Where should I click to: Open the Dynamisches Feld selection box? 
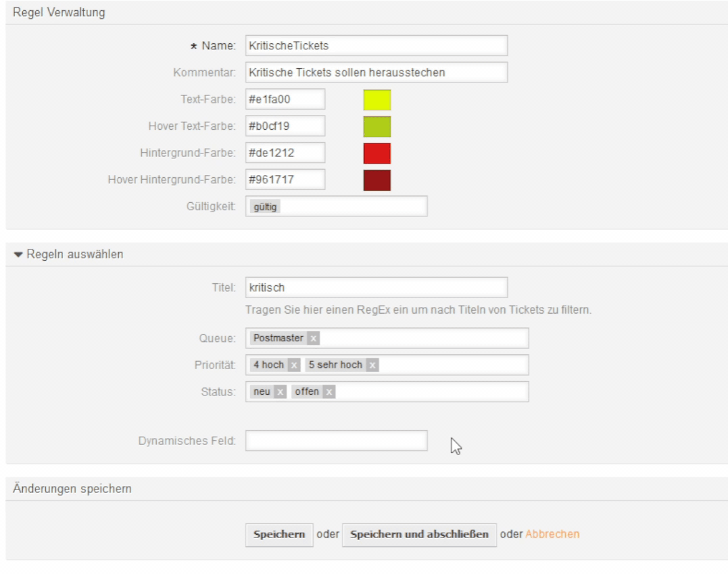click(336, 441)
